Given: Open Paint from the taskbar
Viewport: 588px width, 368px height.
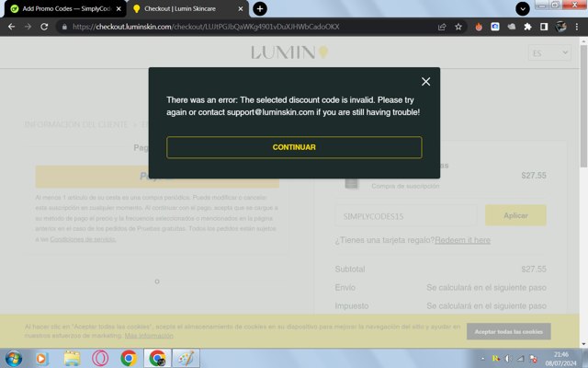Looking at the screenshot, I should 186,358.
